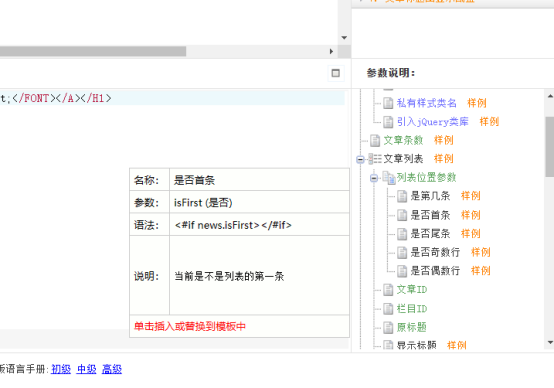The image size is (554, 388).
Task: Click 样例 next to 文章列表
Action: (443, 159)
